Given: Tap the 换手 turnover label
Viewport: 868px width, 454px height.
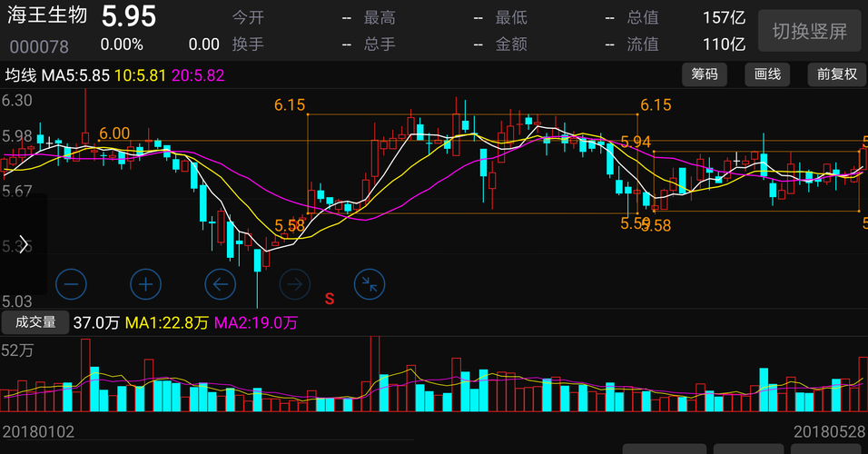Looking at the screenshot, I should coord(248,44).
